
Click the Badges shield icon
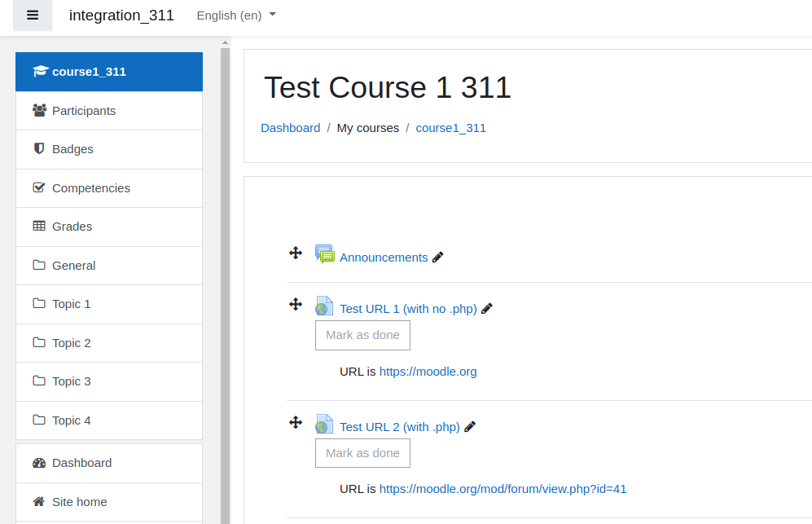click(39, 149)
